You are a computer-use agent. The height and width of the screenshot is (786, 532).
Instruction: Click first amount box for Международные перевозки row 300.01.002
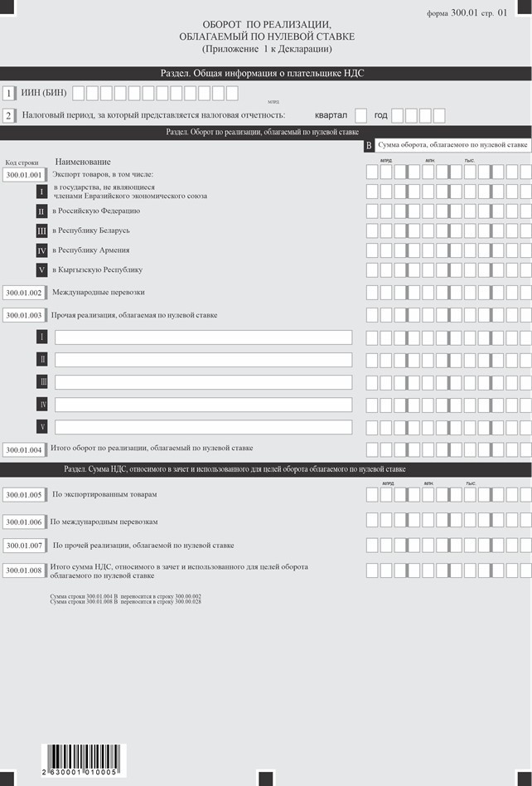pyautogui.click(x=372, y=293)
